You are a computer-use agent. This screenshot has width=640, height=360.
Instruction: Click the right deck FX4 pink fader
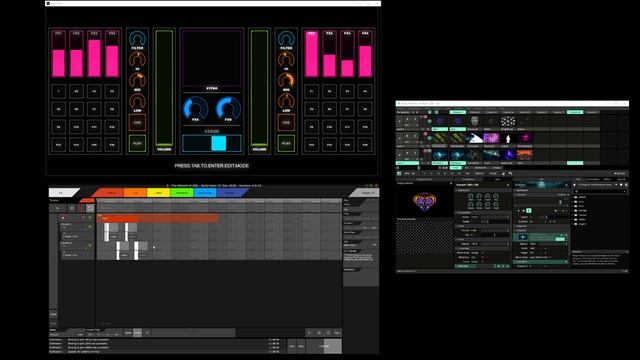click(365, 54)
